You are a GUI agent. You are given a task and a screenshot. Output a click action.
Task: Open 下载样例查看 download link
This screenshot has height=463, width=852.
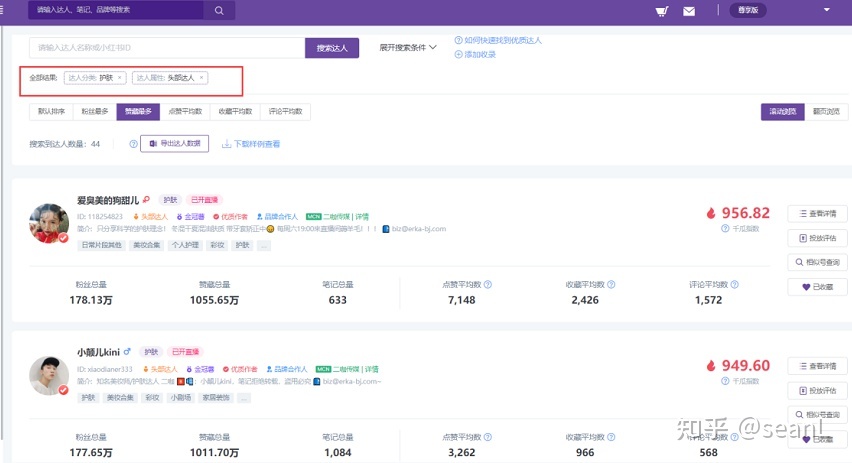pyautogui.click(x=251, y=144)
